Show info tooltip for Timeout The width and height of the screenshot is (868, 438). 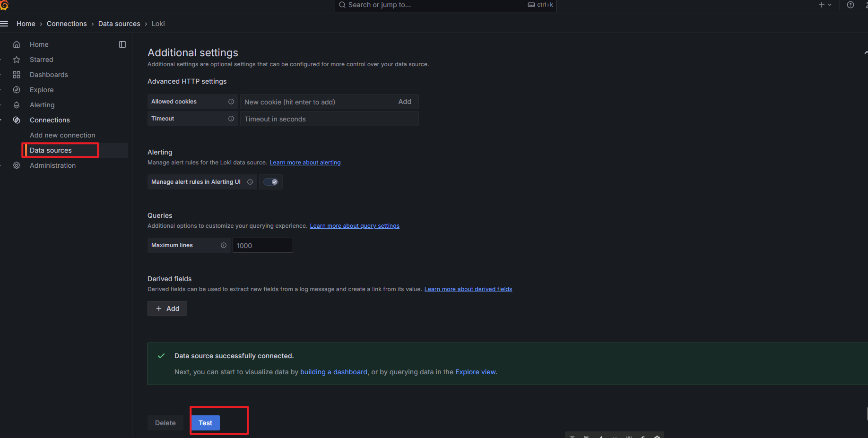231,119
